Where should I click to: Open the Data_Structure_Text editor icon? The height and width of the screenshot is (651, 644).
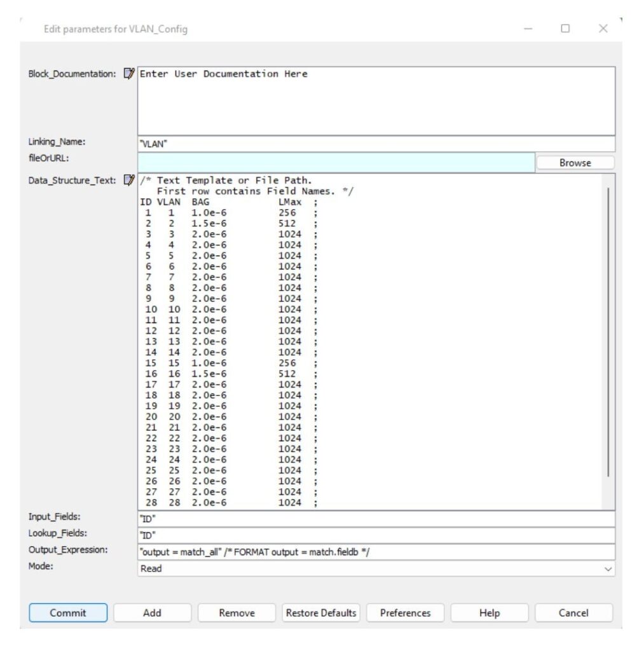[130, 181]
